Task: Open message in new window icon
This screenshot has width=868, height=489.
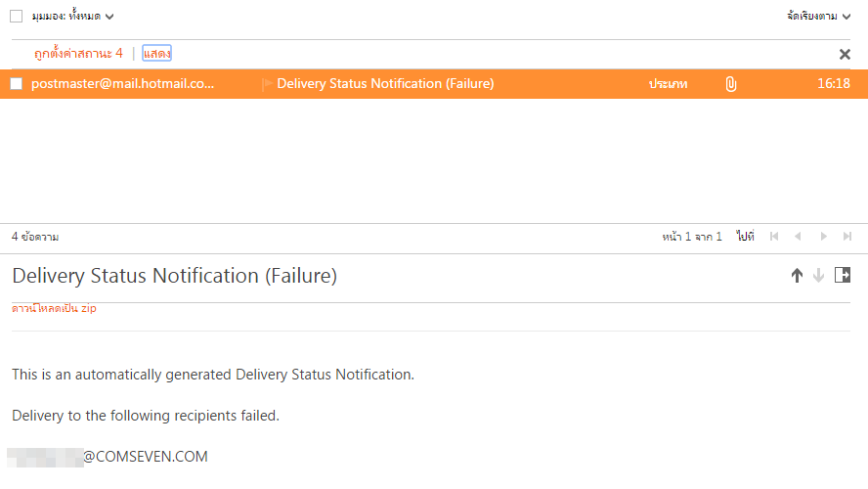Action: point(843,275)
